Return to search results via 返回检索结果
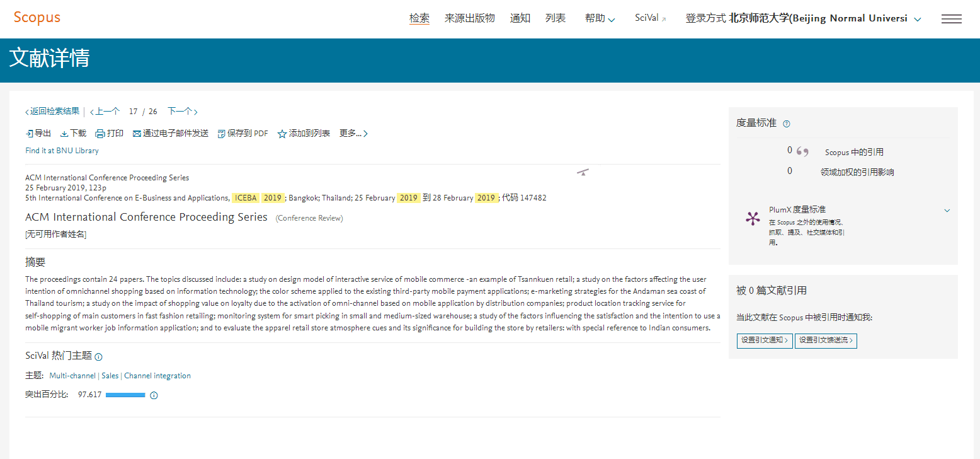The width and height of the screenshot is (980, 459). pos(52,112)
